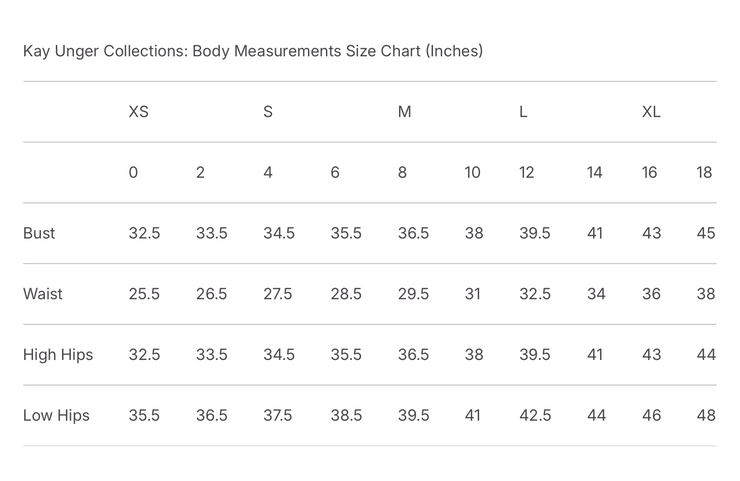Click numeric size 18 header
The width and height of the screenshot is (740, 481).
[704, 173]
